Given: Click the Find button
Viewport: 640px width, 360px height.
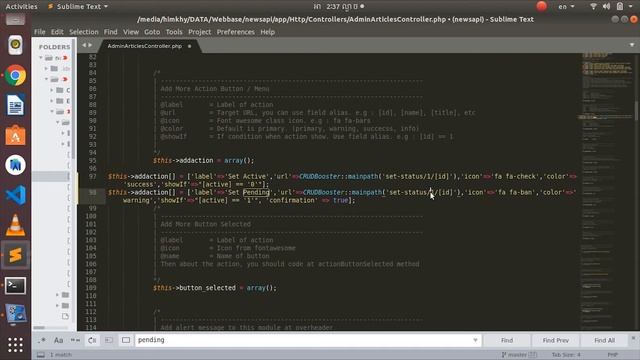Looking at the screenshot, I should point(507,340).
